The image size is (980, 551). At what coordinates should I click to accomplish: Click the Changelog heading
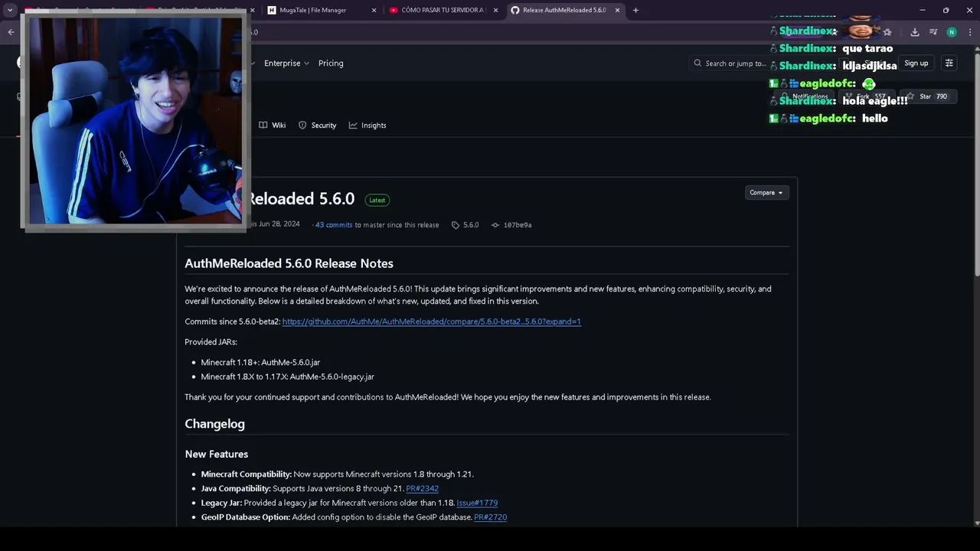pyautogui.click(x=214, y=424)
